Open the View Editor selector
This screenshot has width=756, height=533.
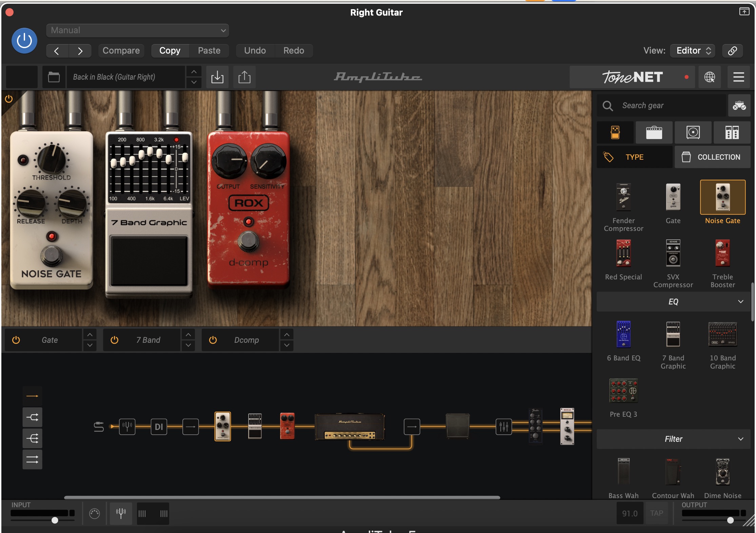pyautogui.click(x=693, y=51)
